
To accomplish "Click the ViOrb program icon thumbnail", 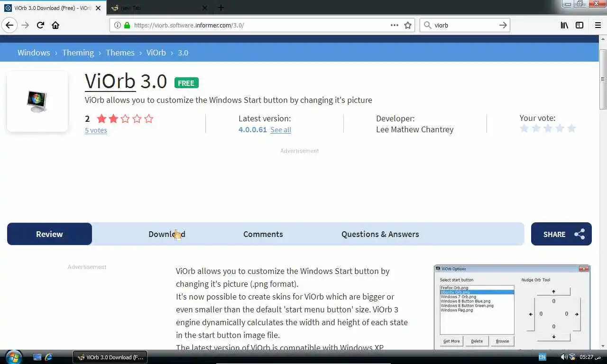I will pos(37,101).
